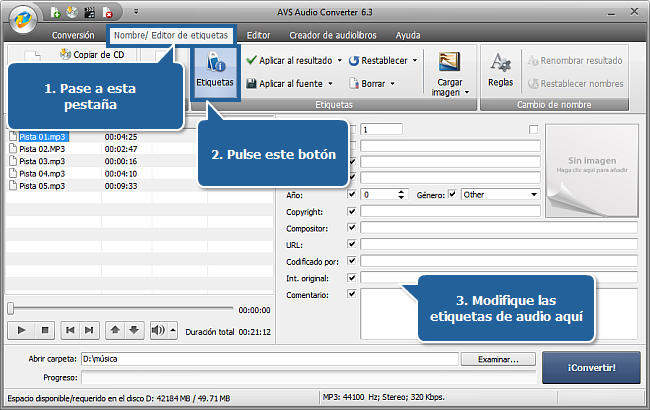Click the Reglas rename rules icon
The height and width of the screenshot is (410, 650).
[x=500, y=70]
